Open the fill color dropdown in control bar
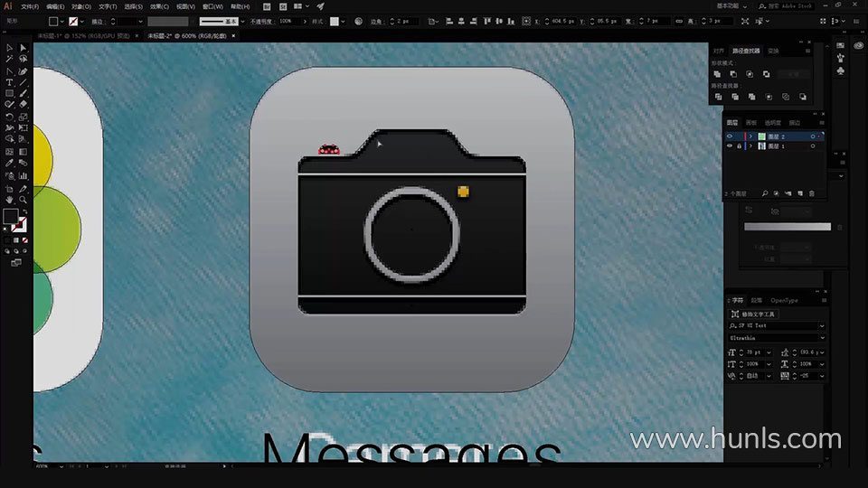 tap(62, 21)
